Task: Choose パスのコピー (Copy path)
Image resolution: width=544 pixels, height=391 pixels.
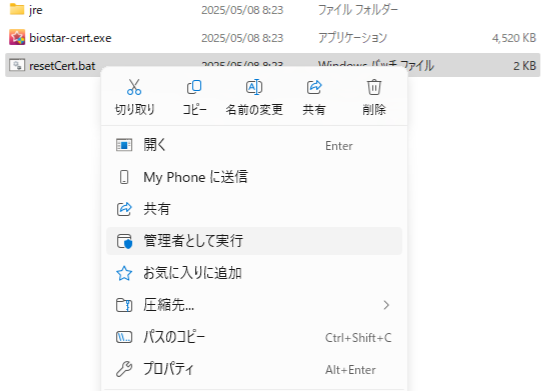Action: (254, 337)
